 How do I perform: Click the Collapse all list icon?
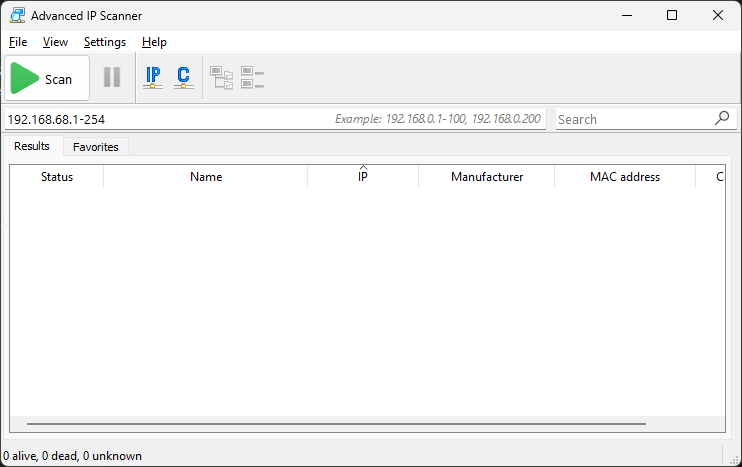click(252, 78)
